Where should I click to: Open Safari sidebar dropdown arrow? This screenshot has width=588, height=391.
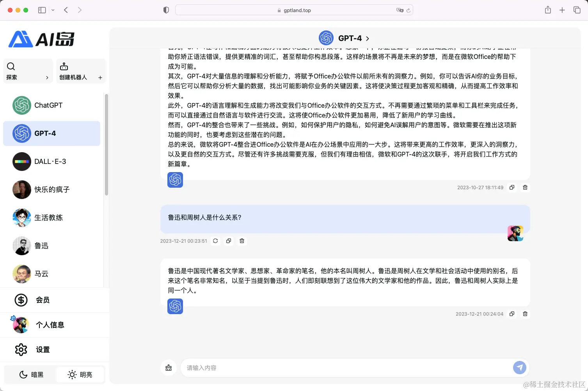[53, 10]
